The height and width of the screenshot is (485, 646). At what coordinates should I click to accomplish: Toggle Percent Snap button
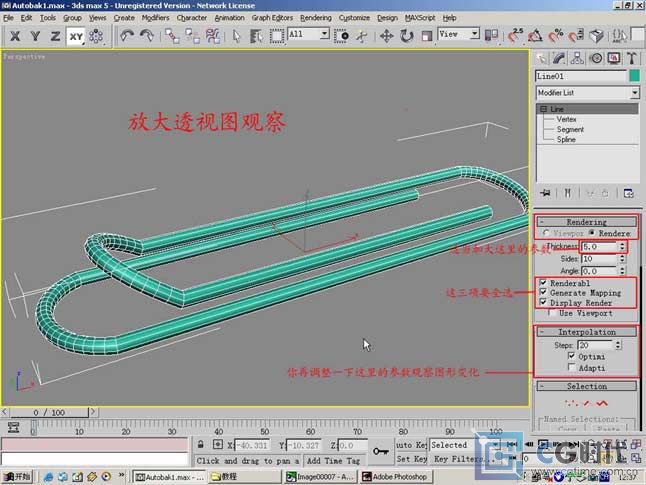555,36
